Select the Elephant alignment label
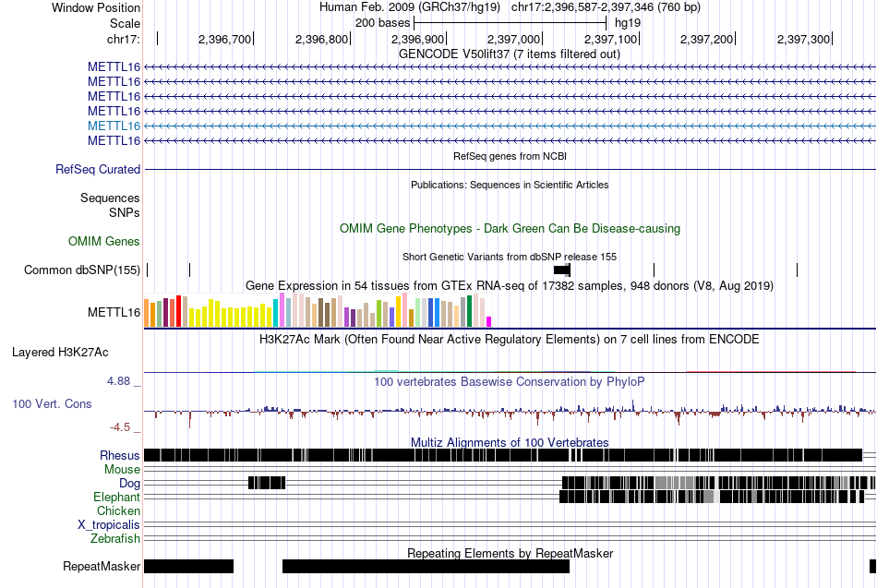Image resolution: width=877 pixels, height=588 pixels. 117,497
